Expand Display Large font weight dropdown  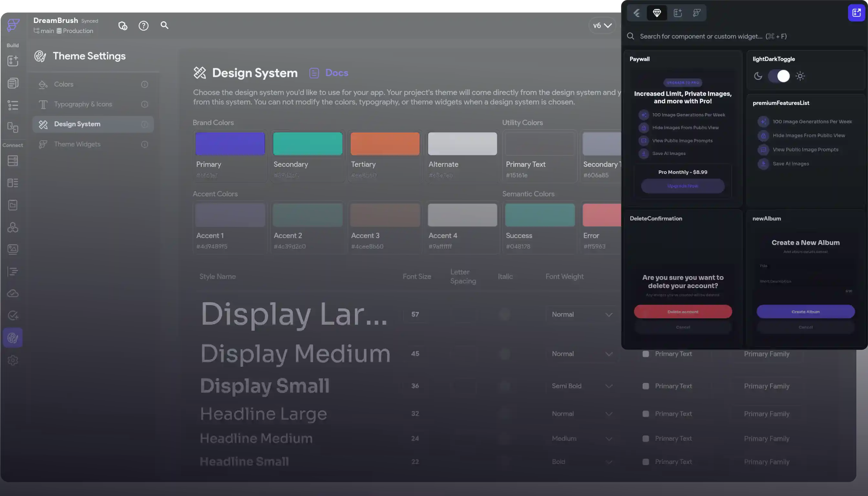tap(582, 314)
